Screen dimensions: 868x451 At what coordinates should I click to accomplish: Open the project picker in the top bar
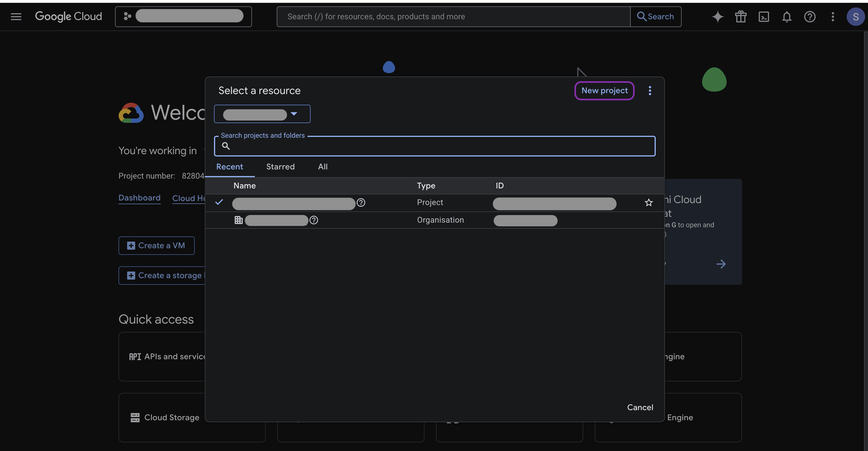pos(183,16)
